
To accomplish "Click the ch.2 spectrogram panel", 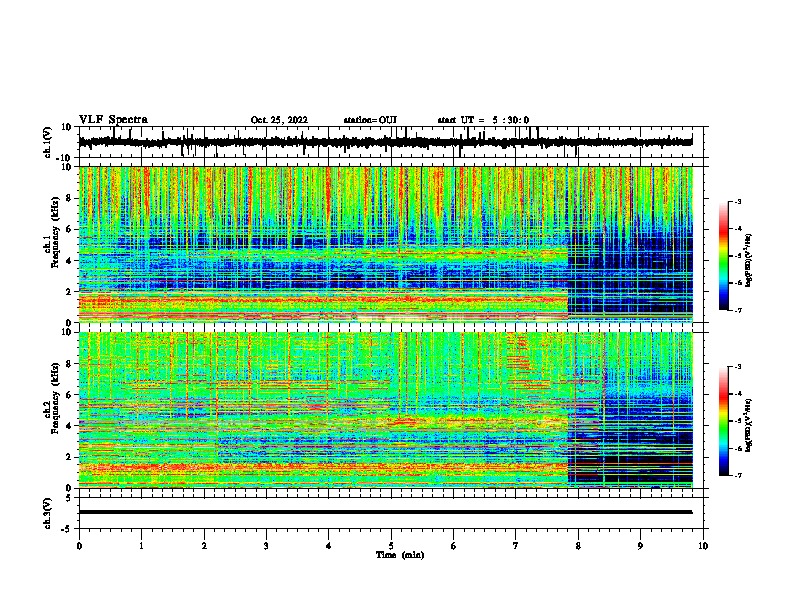I will click(385, 410).
